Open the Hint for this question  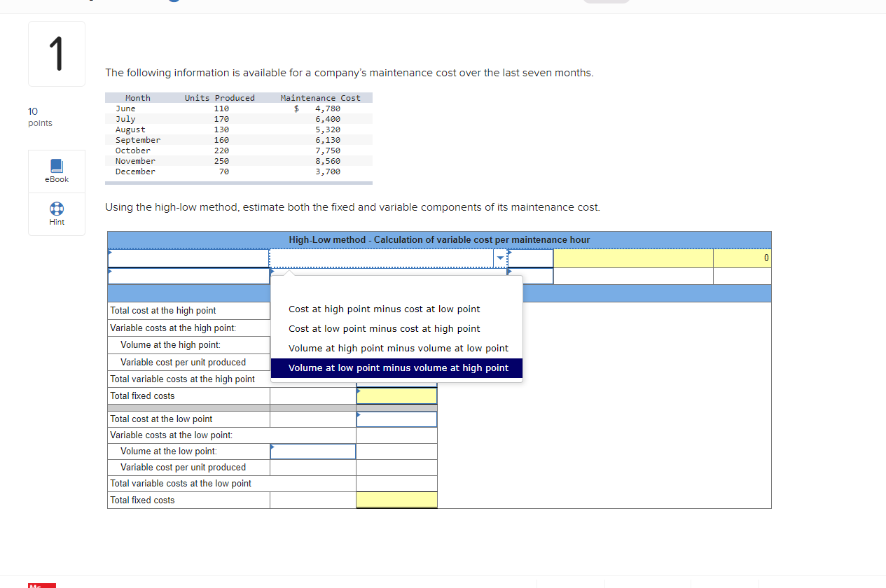(56, 213)
